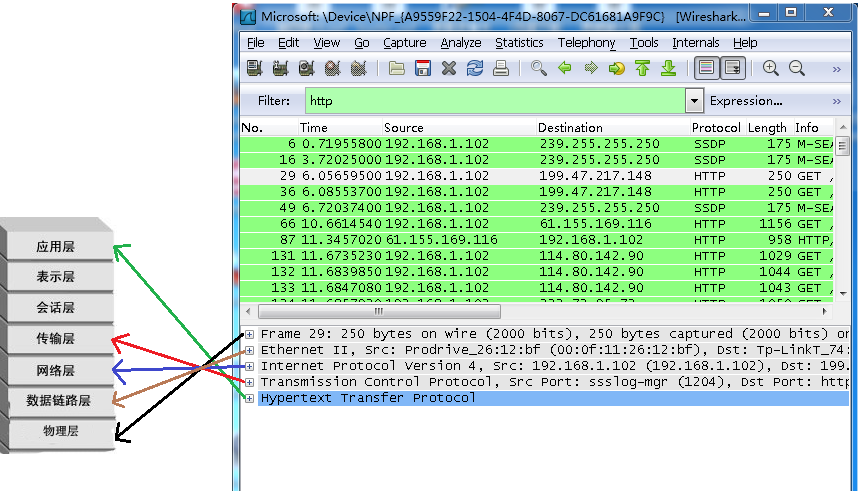Open the capture interfaces list icon

254,68
